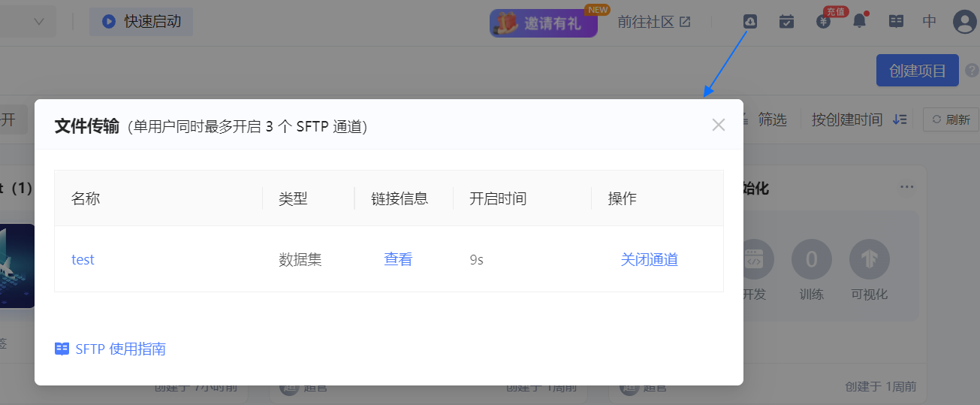Open the documentation book icon in top bar

(x=896, y=22)
